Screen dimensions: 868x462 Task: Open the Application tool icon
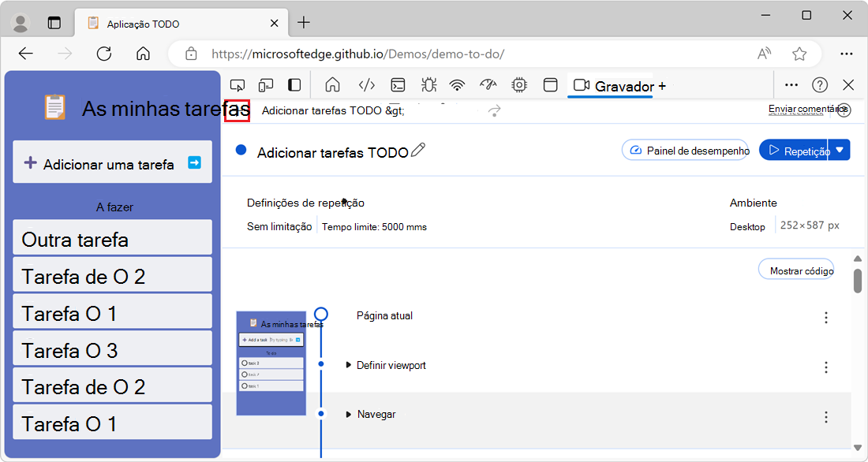tap(550, 84)
